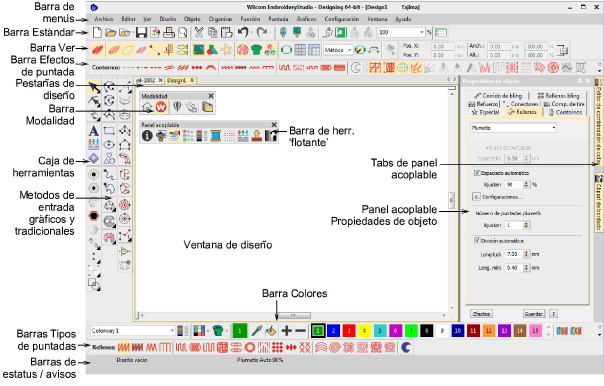Select the yellow color swatch number 4
The width and height of the screenshot is (604, 386).
tap(364, 331)
